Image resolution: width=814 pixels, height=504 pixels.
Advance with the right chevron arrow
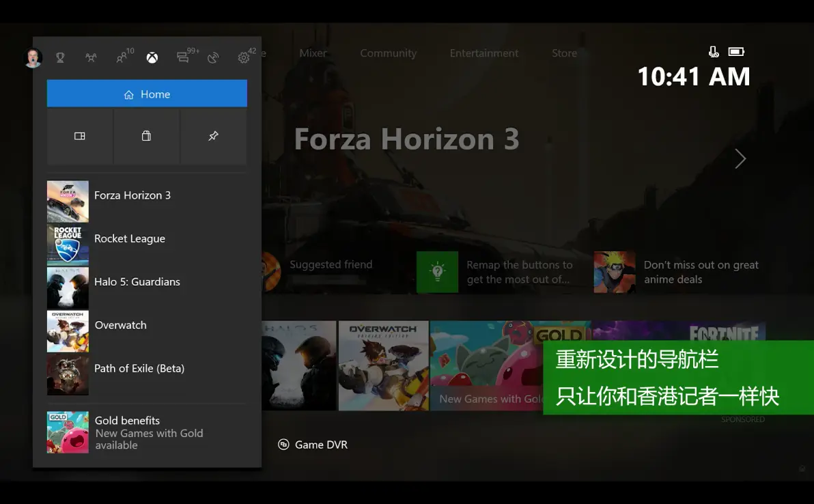coord(740,158)
